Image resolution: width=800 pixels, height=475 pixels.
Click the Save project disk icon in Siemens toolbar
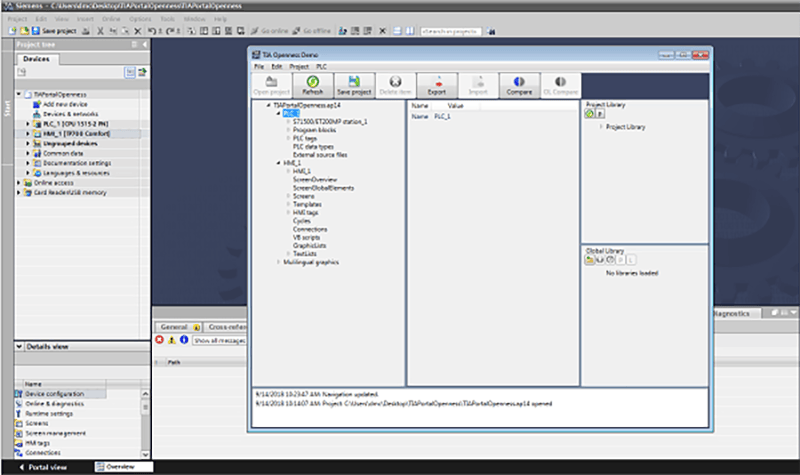(36, 31)
